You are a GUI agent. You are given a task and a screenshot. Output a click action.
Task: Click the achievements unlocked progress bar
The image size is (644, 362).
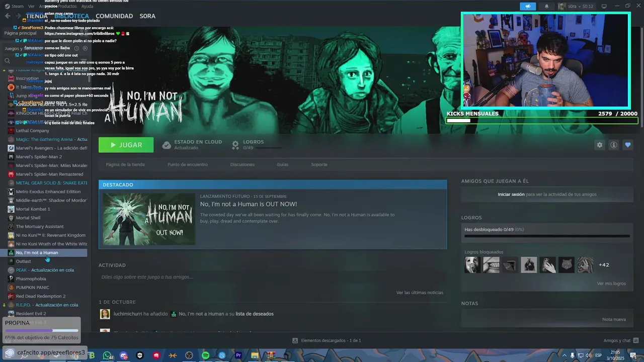point(547,236)
